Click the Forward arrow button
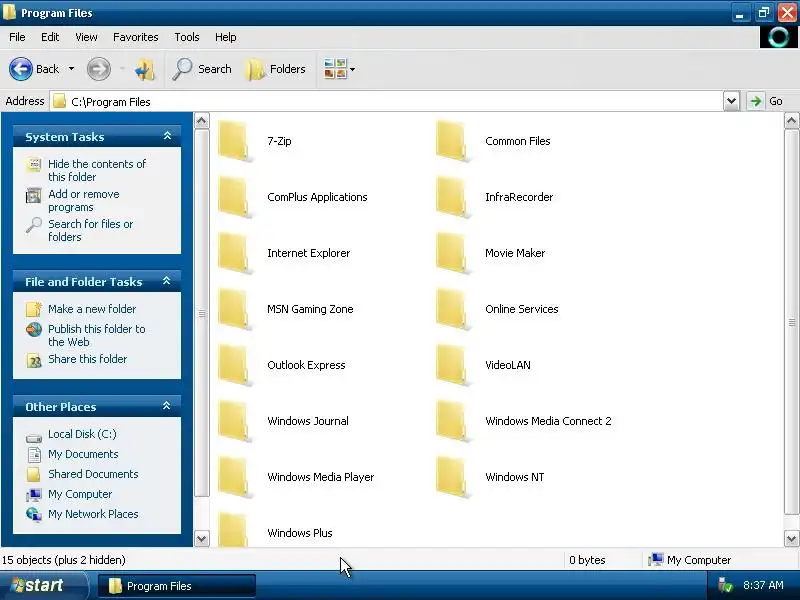 (x=98, y=69)
